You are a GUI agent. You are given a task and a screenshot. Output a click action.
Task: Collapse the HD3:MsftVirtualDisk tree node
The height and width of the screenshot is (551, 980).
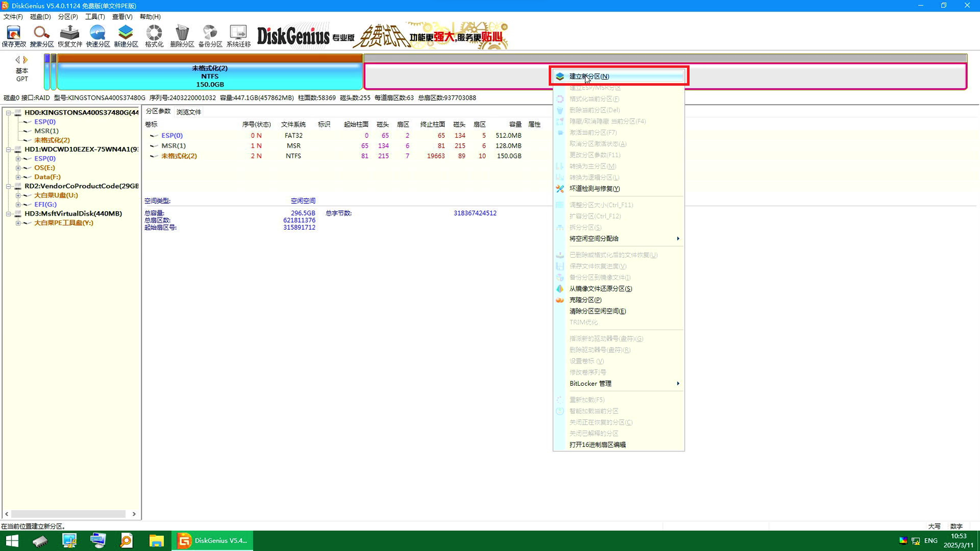tap(9, 214)
